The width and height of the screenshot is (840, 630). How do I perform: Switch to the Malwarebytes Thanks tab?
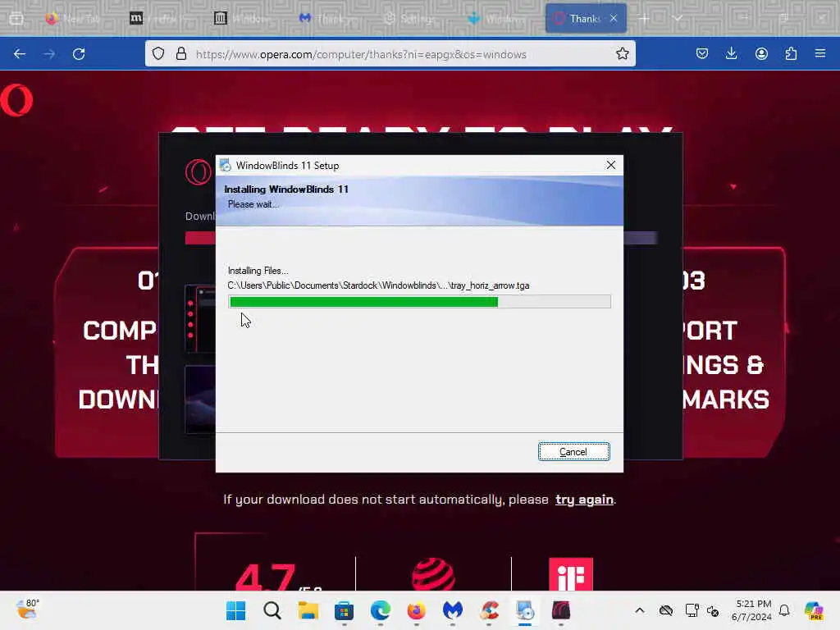tap(331, 19)
